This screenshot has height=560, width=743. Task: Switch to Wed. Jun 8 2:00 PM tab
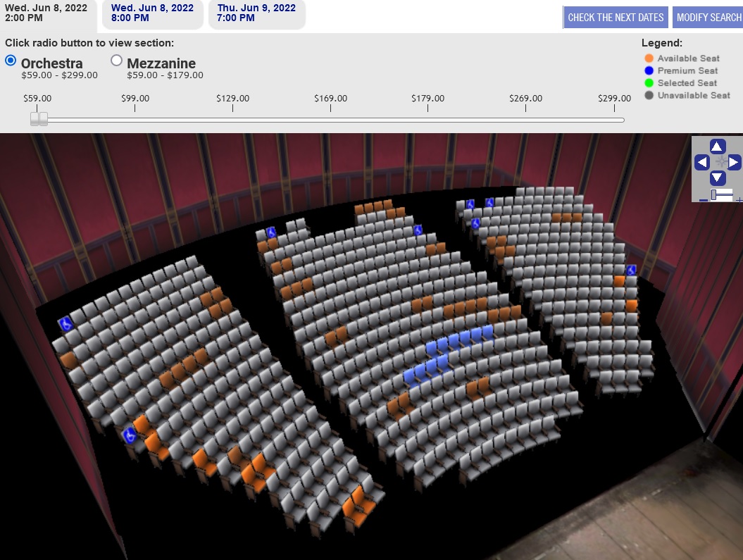[x=46, y=13]
